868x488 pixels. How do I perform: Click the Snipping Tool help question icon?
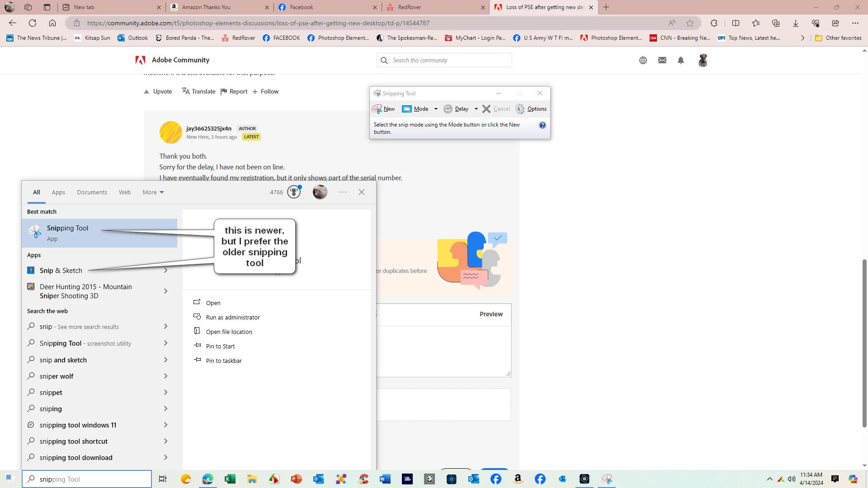(x=542, y=125)
